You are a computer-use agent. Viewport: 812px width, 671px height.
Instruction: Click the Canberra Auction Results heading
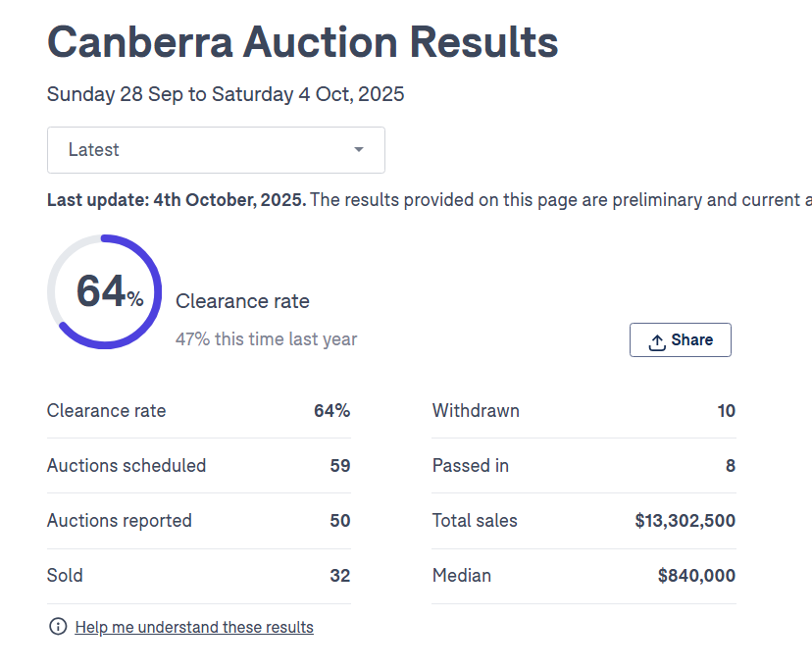tap(303, 42)
